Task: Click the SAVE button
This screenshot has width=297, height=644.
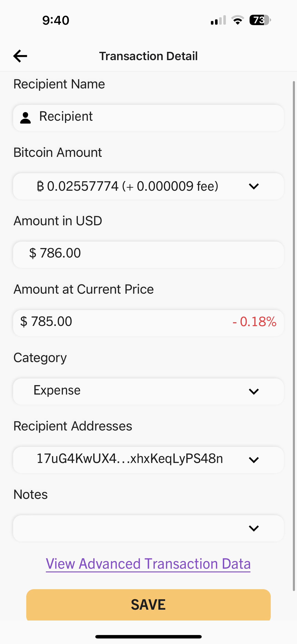Action: 148,605
